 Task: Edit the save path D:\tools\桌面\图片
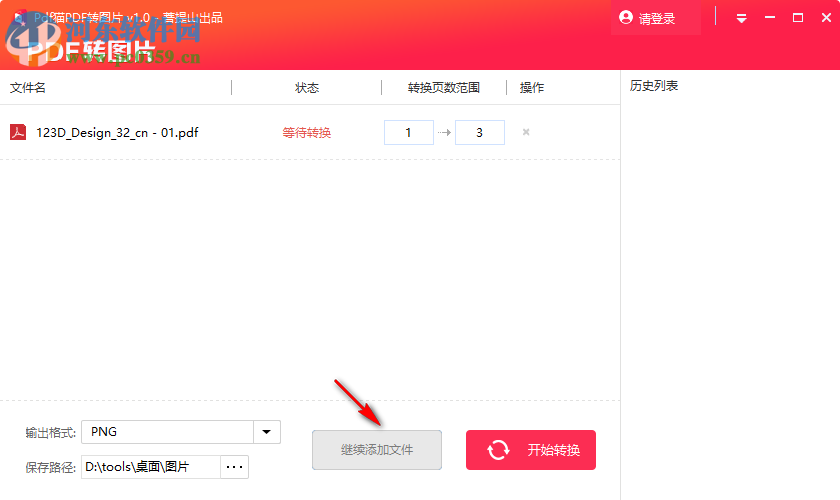pos(151,467)
